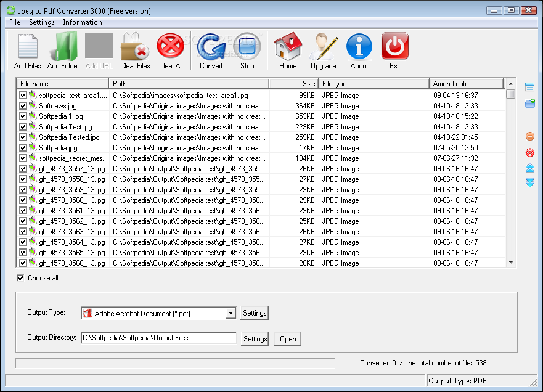Uncheck the softpedia_test_area1 file checkbox
Image resolution: width=543 pixels, height=392 pixels.
(x=23, y=96)
